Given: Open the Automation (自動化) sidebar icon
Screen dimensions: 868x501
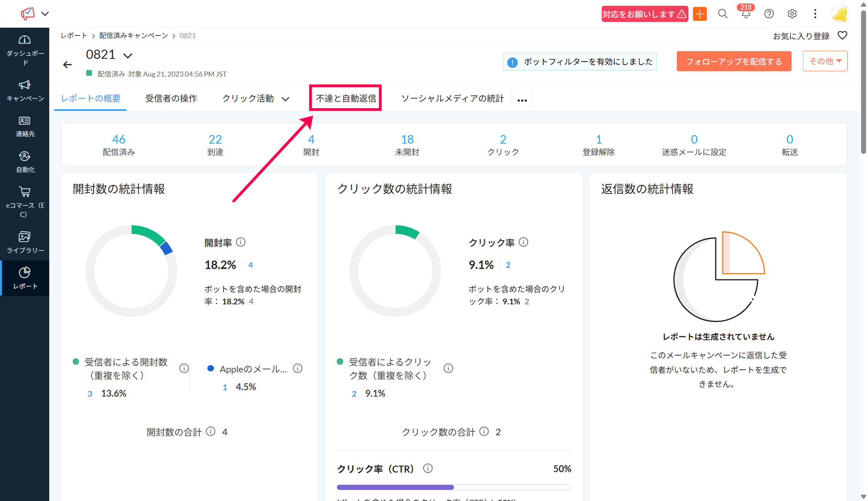Looking at the screenshot, I should [25, 157].
